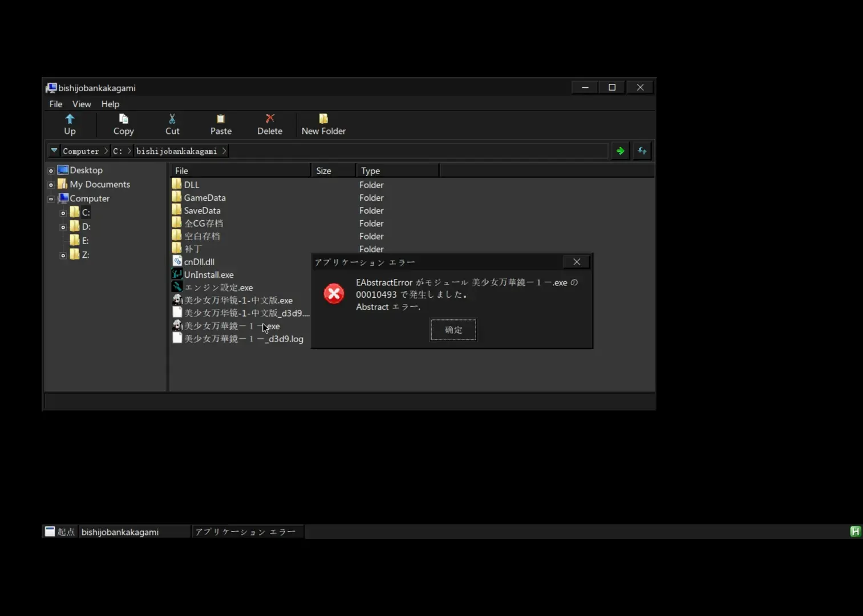The width and height of the screenshot is (863, 616).
Task: Click the 起点 start button on taskbar
Action: point(60,532)
